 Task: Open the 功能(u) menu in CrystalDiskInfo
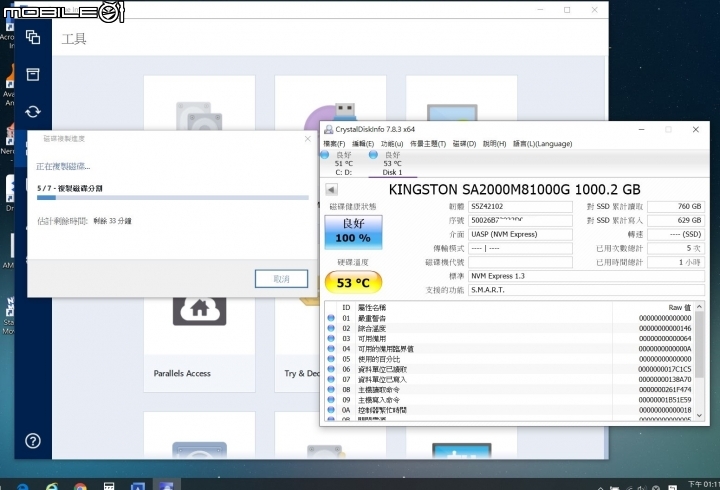tap(392, 144)
